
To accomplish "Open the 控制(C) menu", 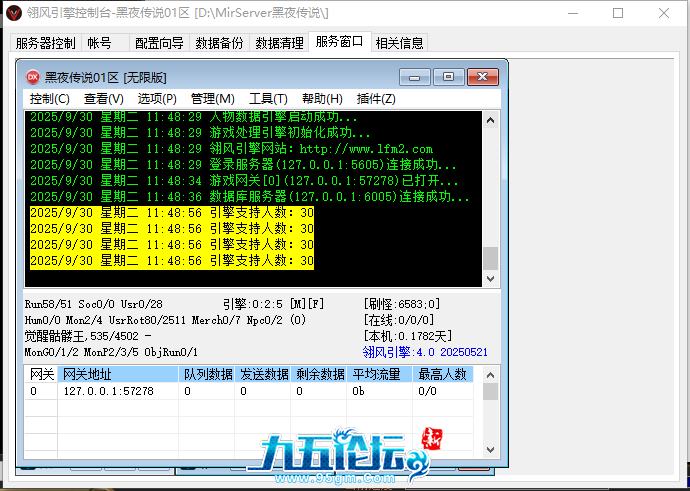I will [49, 99].
